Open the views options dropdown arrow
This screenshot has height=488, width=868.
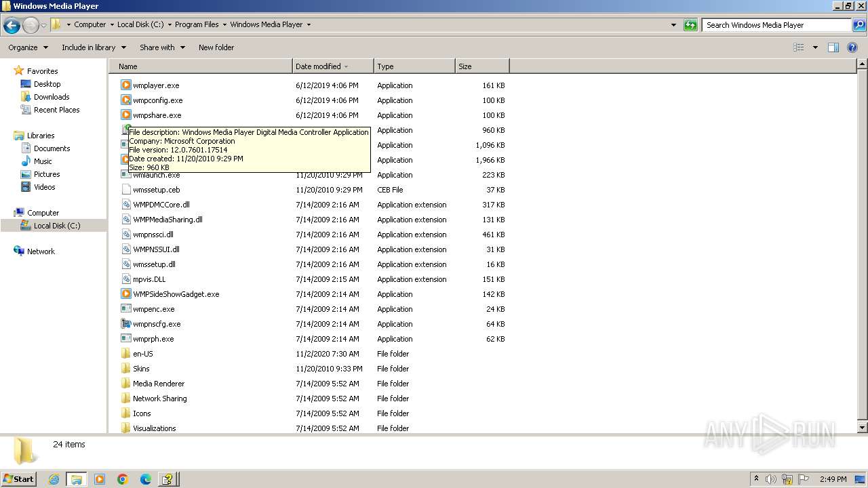click(x=815, y=47)
